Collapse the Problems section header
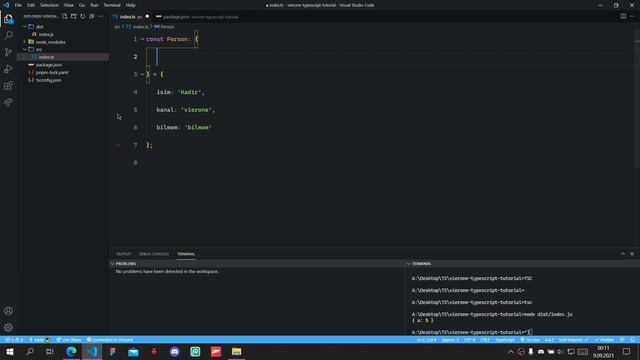Screen dimensions: 640x360 (x=126, y=264)
